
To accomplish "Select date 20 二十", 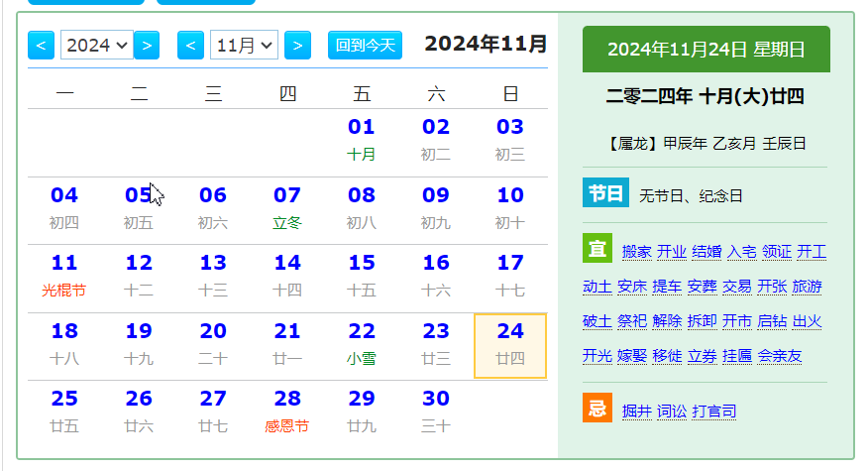I will pyautogui.click(x=213, y=344).
